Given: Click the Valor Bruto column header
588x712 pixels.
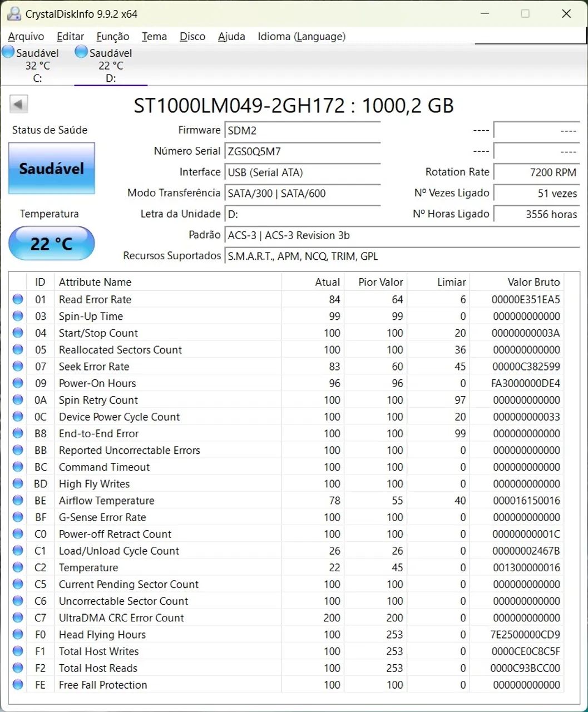Looking at the screenshot, I should pos(517,282).
